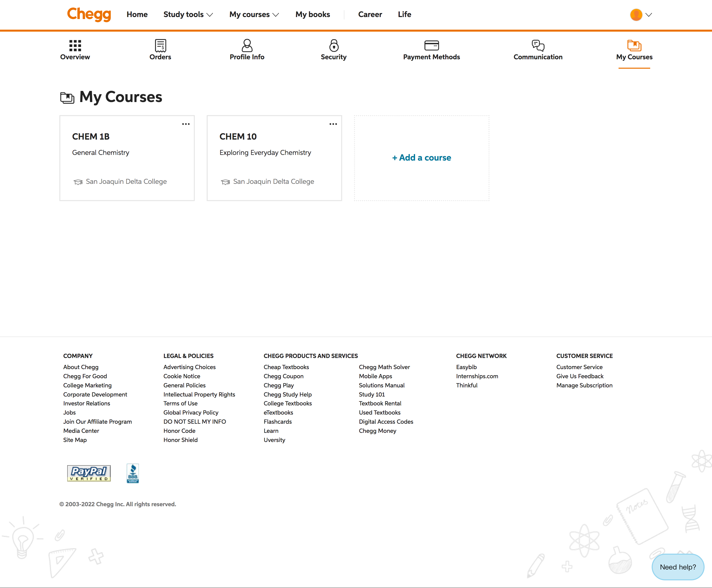712x588 pixels.
Task: Open the Communication chat bubbles icon
Action: pos(538,45)
